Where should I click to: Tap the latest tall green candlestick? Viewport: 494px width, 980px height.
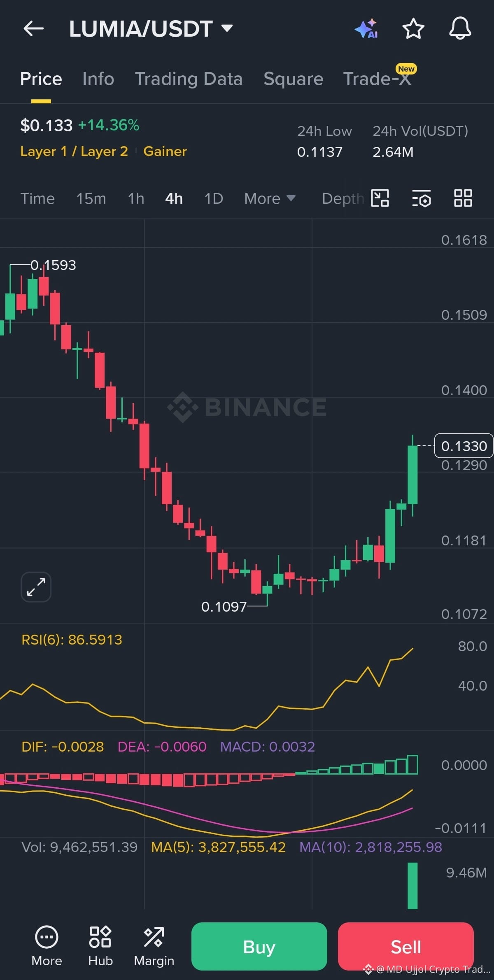(412, 475)
